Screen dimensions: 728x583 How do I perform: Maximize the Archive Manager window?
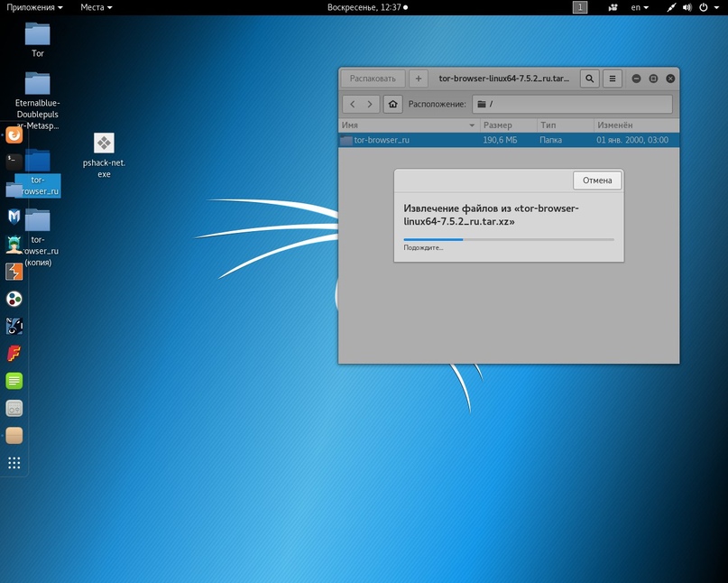pyautogui.click(x=653, y=79)
